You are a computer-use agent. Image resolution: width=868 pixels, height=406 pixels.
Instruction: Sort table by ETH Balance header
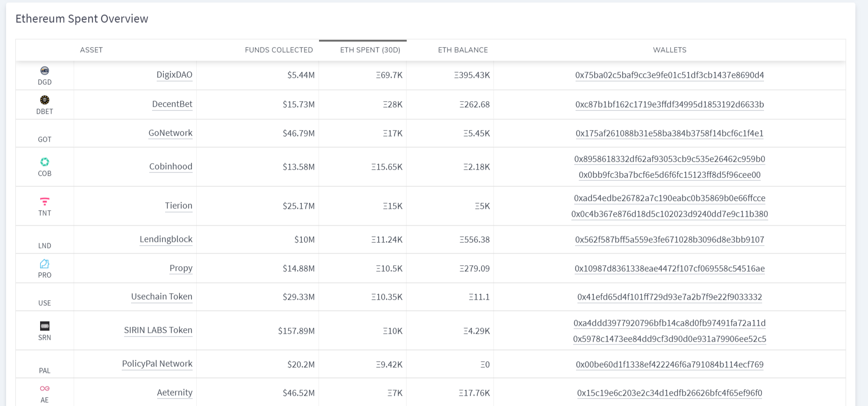click(463, 50)
